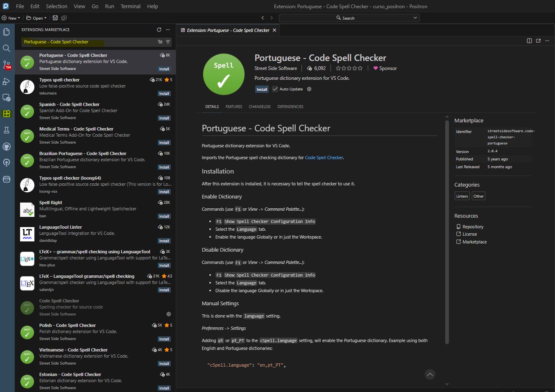Click the filter extensions funnel icon
555x392 pixels.
[x=168, y=42]
